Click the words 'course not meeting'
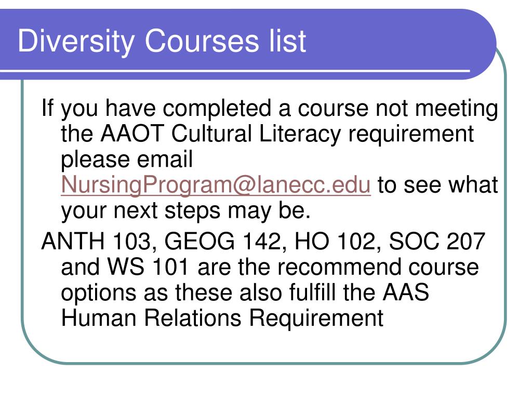Image resolution: width=532 pixels, height=399 pixels. [x=398, y=109]
